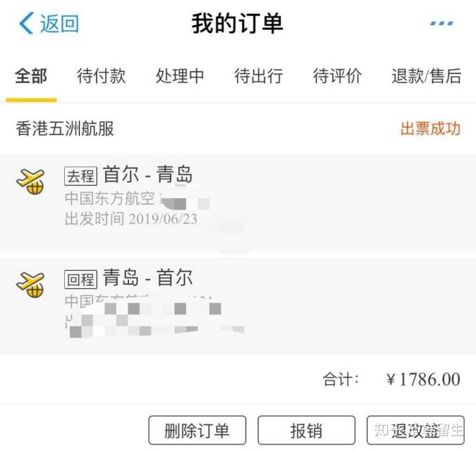The width and height of the screenshot is (476, 450).
Task: Open the 首尔 - 青岛 outbound flight entry
Action: click(x=238, y=203)
